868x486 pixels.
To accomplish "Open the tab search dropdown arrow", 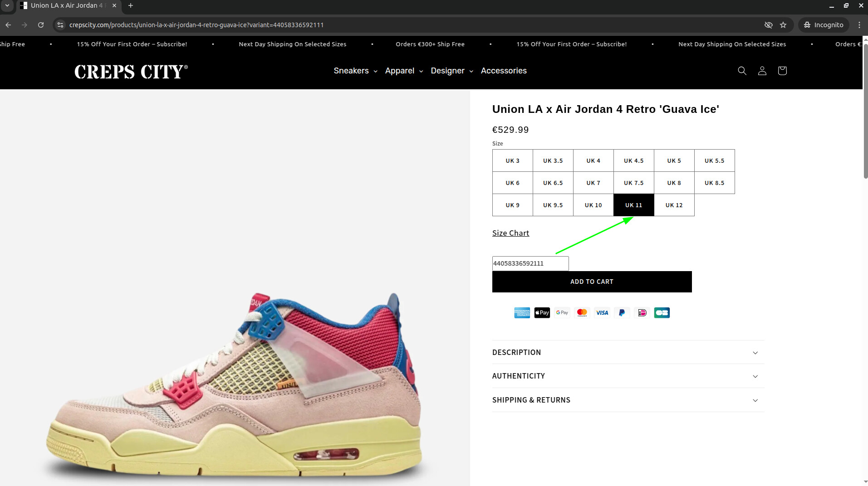I will [x=7, y=6].
